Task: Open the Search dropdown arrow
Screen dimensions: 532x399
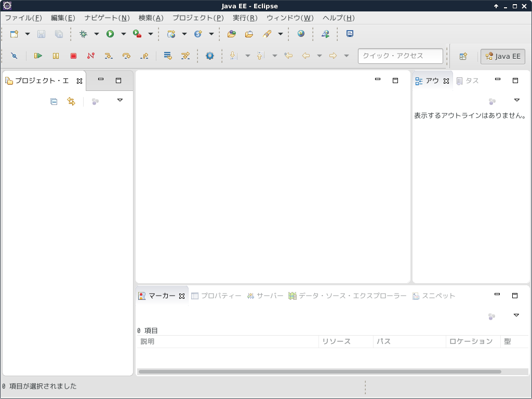Action: click(x=281, y=34)
